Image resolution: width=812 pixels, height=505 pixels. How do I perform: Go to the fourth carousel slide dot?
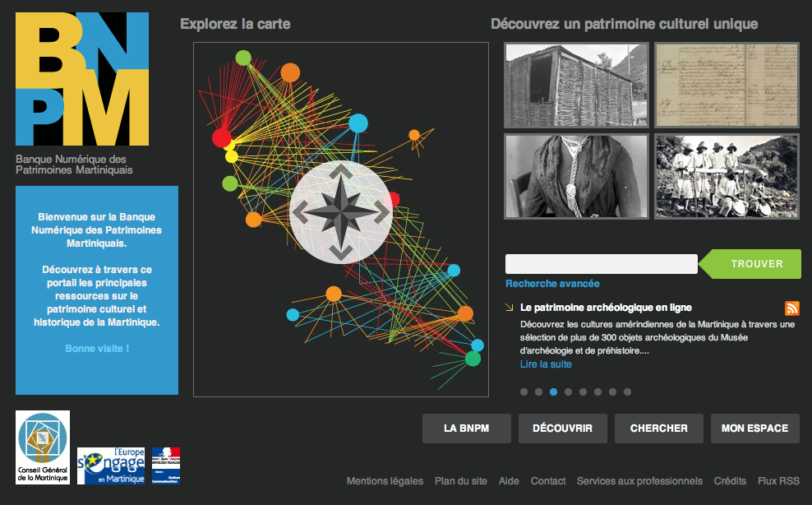568,392
